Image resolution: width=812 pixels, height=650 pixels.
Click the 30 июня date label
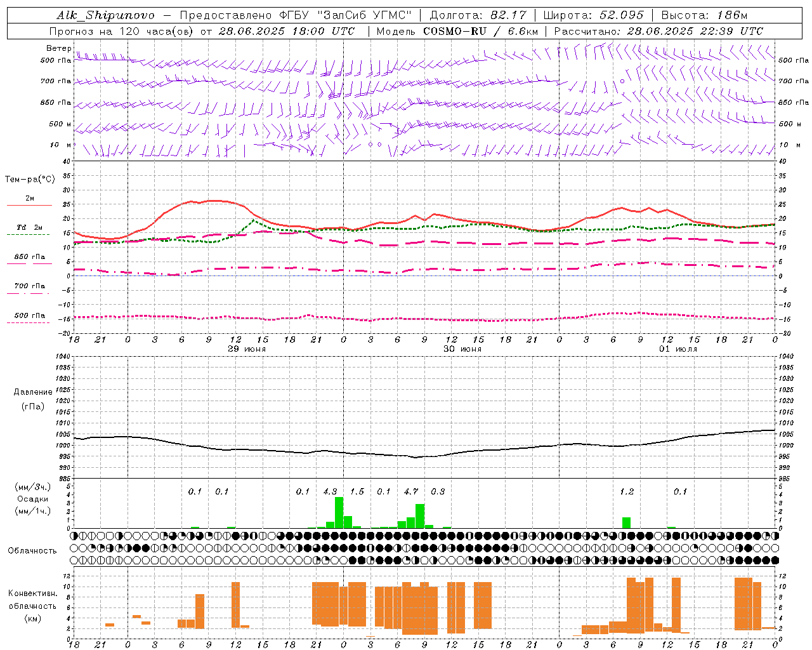[462, 349]
